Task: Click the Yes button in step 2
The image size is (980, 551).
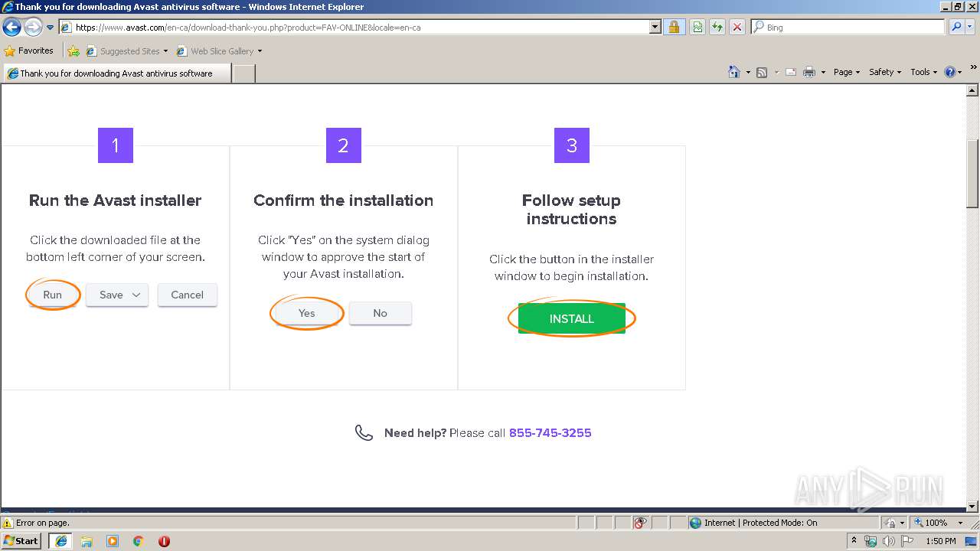Action: pos(306,313)
